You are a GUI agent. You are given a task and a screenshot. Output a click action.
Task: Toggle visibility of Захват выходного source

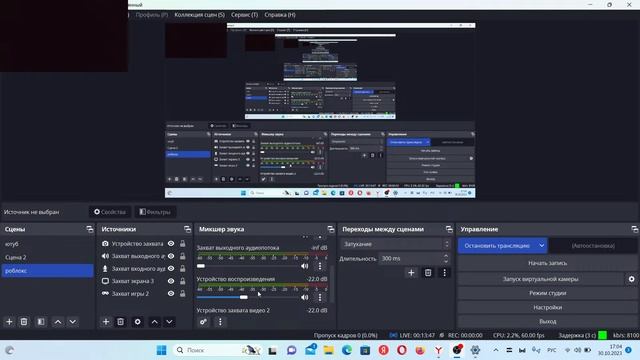171,256
